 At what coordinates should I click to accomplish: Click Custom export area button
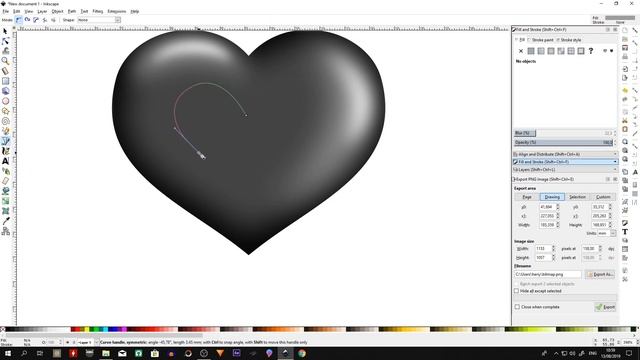pyautogui.click(x=603, y=197)
